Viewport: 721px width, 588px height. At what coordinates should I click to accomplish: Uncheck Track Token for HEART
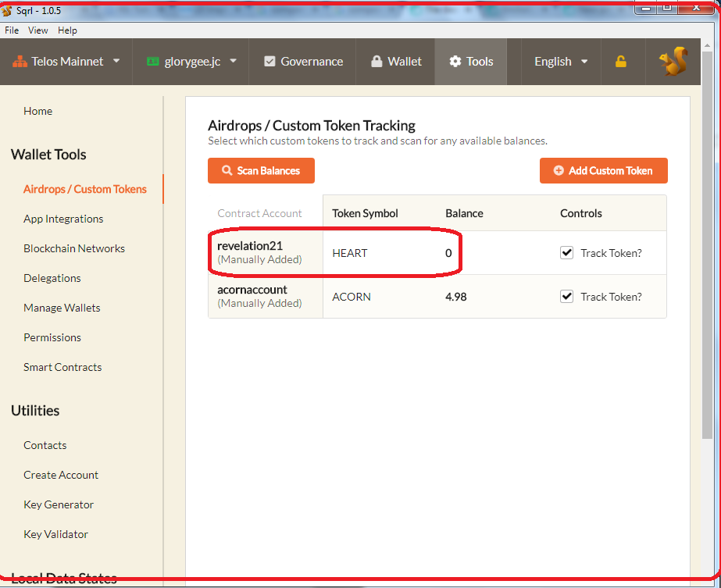pos(566,253)
